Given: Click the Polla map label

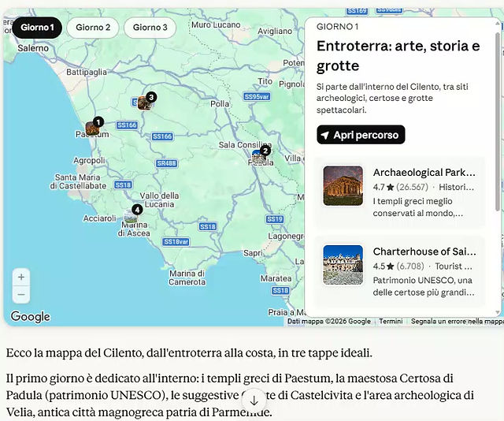Looking at the screenshot, I should [220, 104].
